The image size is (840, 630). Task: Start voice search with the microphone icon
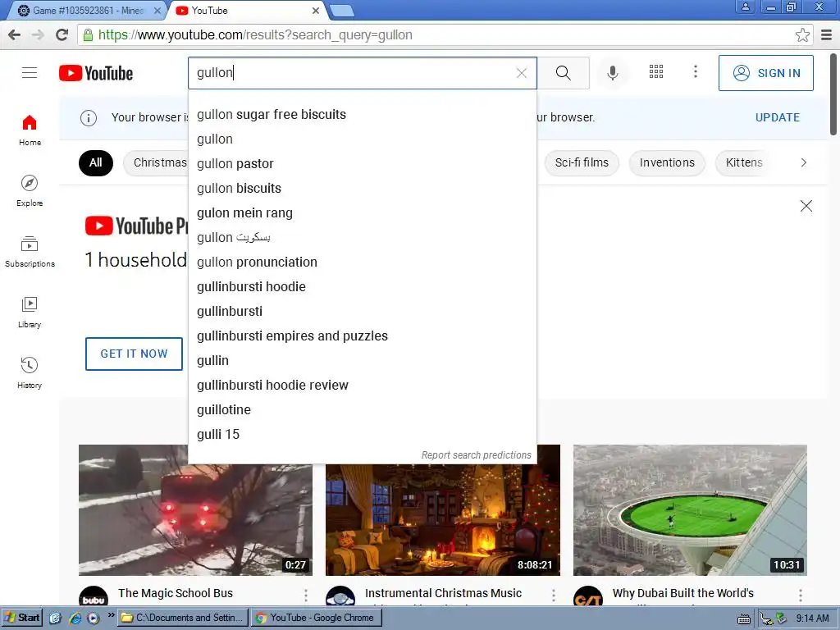coord(612,73)
